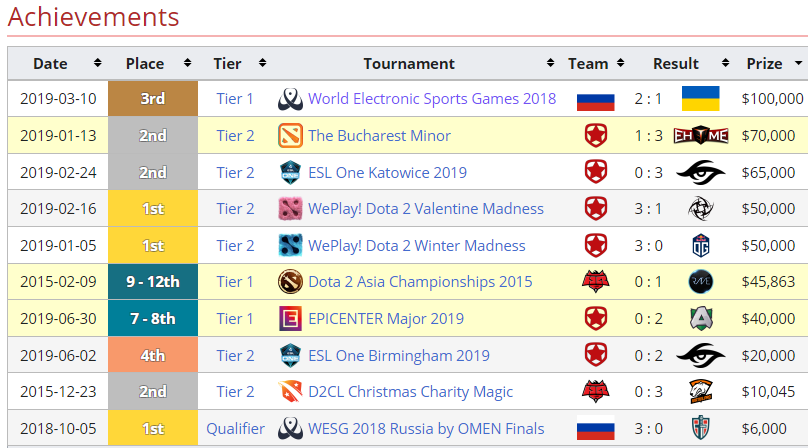The height and width of the screenshot is (448, 808).
Task: Click the Qualifier tier link
Action: [235, 428]
